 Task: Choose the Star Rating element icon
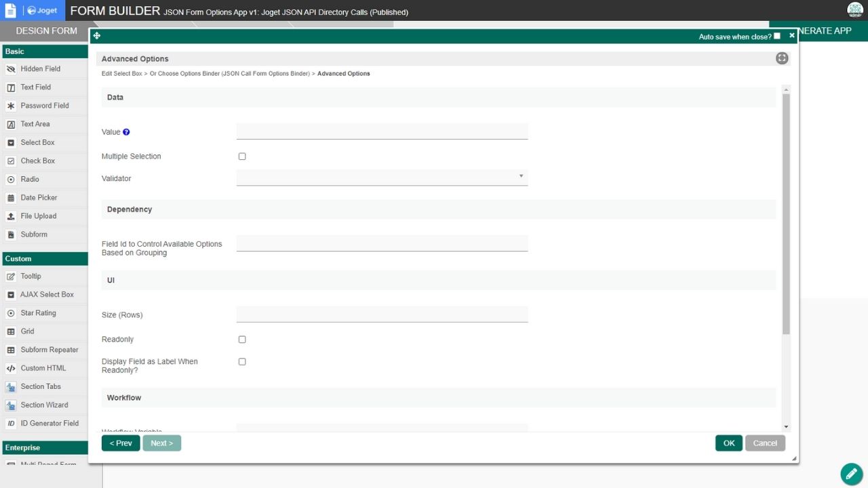point(11,313)
